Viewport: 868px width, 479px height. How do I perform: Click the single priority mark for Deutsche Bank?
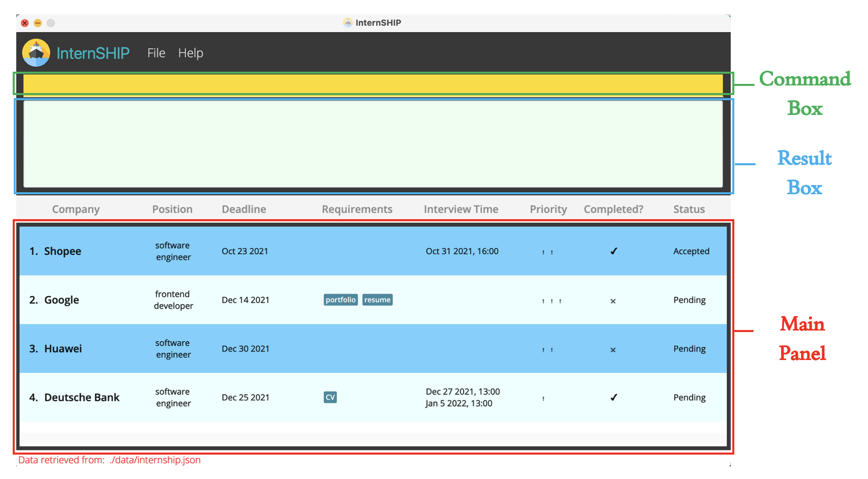pos(543,399)
